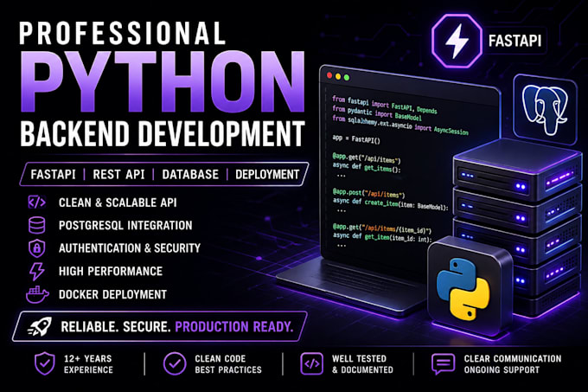Click DOCKER DEPLOYMENT text
Screen dimensions: 588x392
tap(113, 294)
